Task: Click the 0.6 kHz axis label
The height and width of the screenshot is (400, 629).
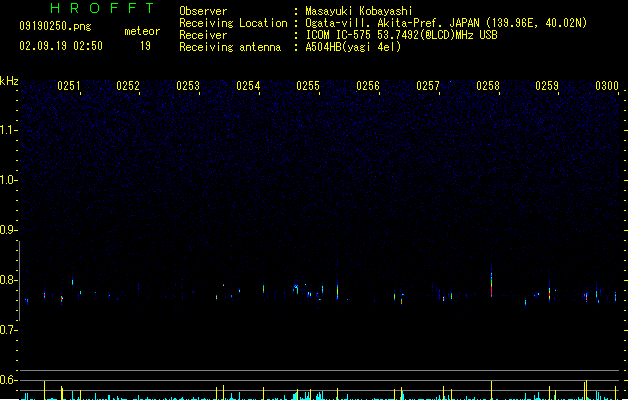Action: pyautogui.click(x=8, y=380)
